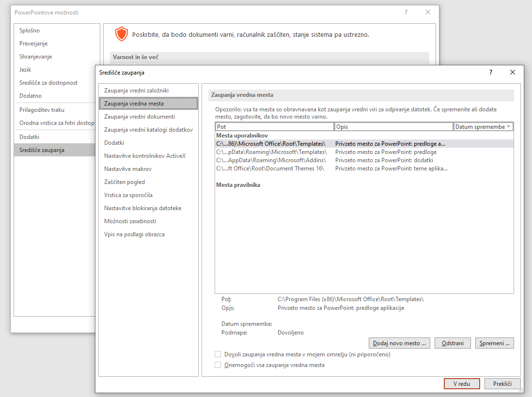Open Vpis na podlagi obrazca
Image resolution: width=532 pixels, height=397 pixels.
coord(148,234)
